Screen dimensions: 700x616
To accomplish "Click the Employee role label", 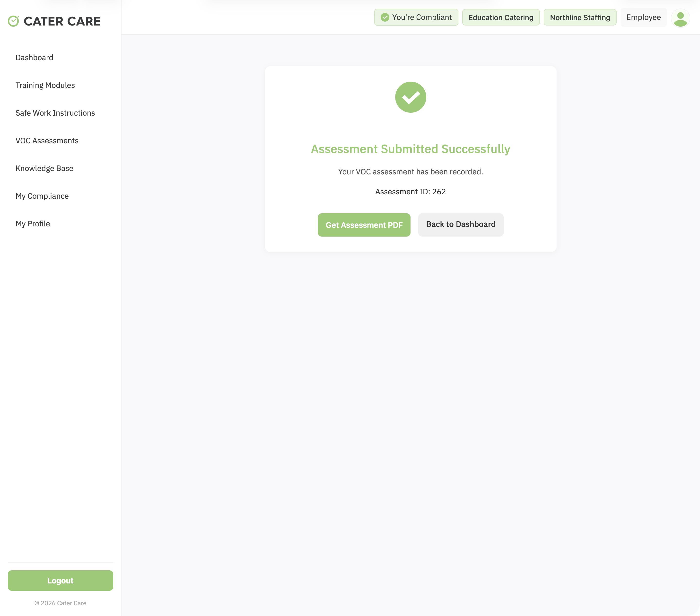I will click(x=643, y=17).
